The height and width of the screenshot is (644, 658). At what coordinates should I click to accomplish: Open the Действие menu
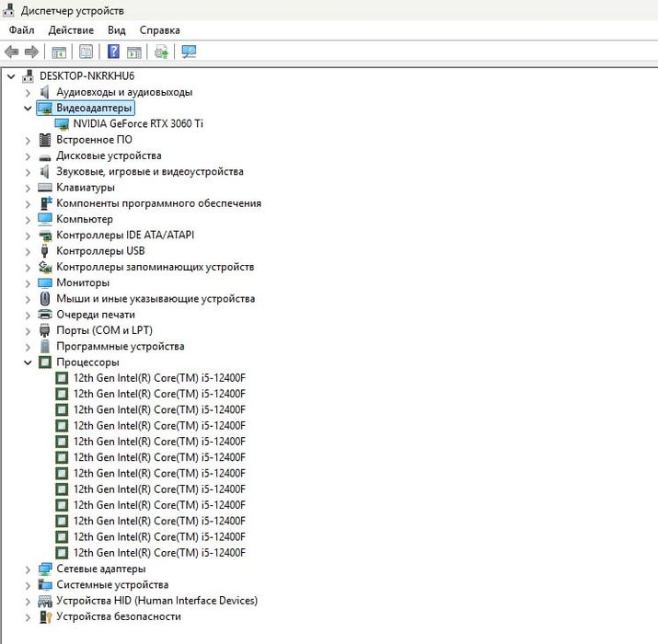[71, 30]
